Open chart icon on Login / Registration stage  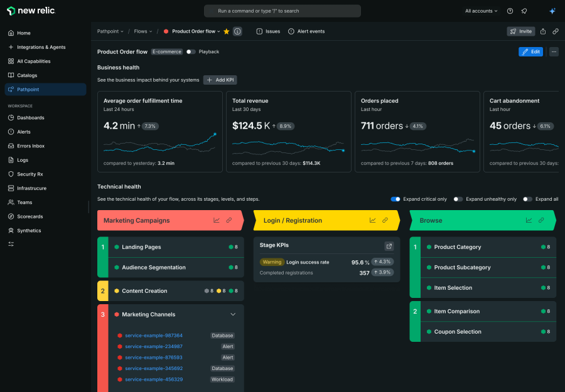tap(372, 220)
